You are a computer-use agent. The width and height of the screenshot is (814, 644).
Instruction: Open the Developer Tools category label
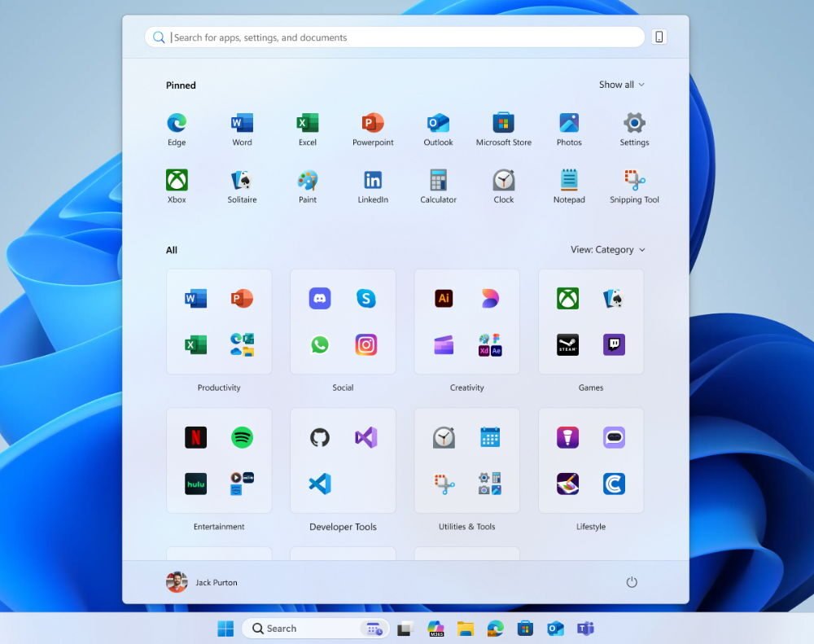pyautogui.click(x=344, y=527)
